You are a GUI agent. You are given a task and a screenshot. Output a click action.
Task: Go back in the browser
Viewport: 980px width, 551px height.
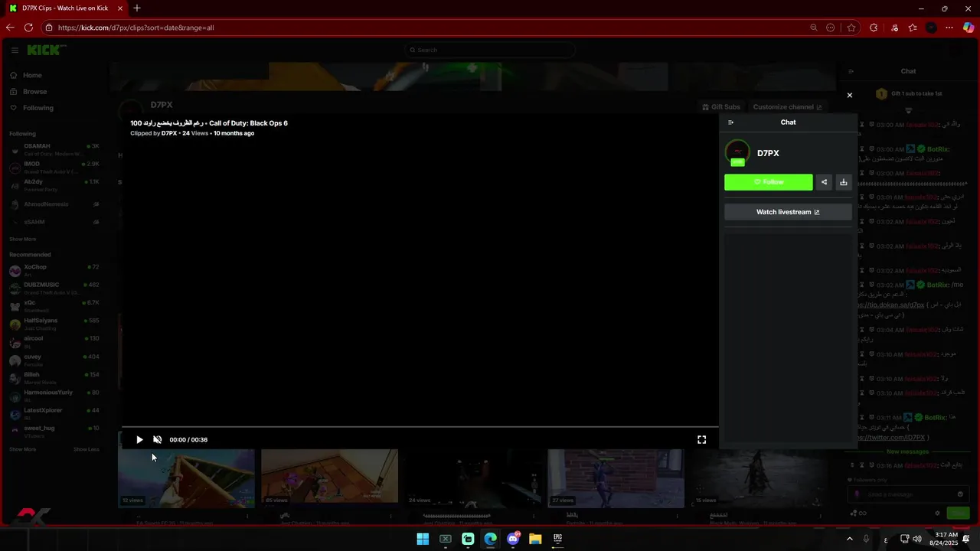click(x=10, y=28)
